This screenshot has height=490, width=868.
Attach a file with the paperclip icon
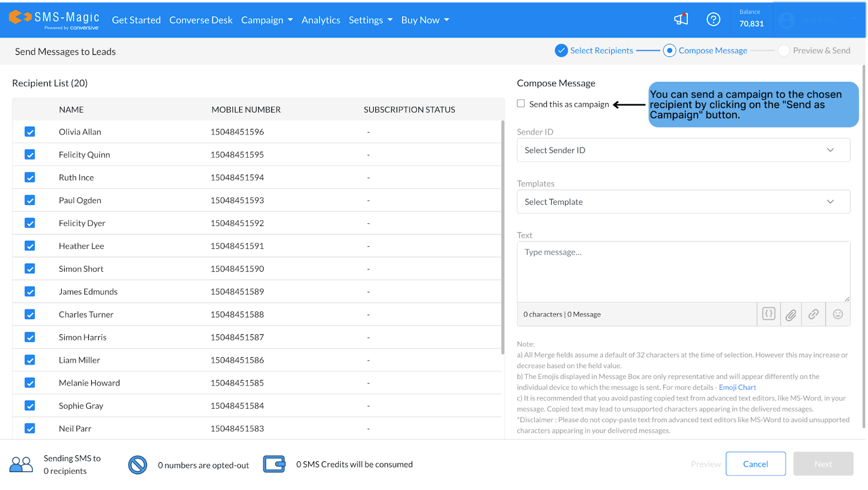click(792, 314)
